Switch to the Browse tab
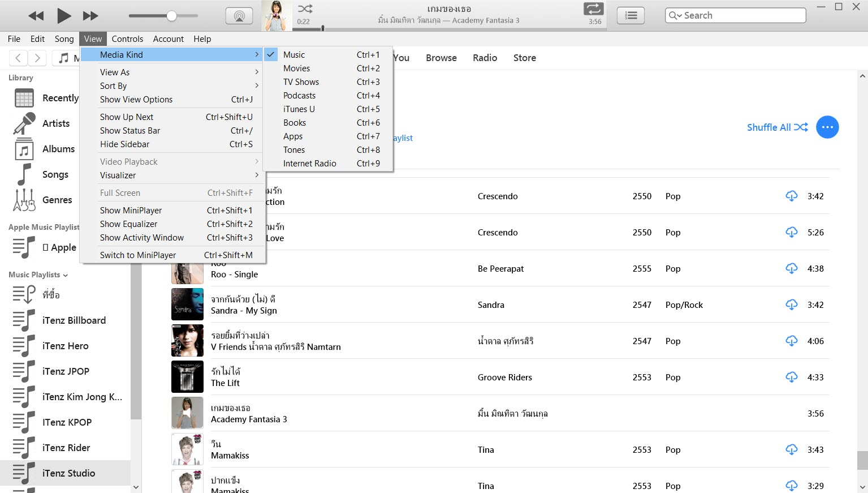The height and width of the screenshot is (493, 868). [441, 58]
